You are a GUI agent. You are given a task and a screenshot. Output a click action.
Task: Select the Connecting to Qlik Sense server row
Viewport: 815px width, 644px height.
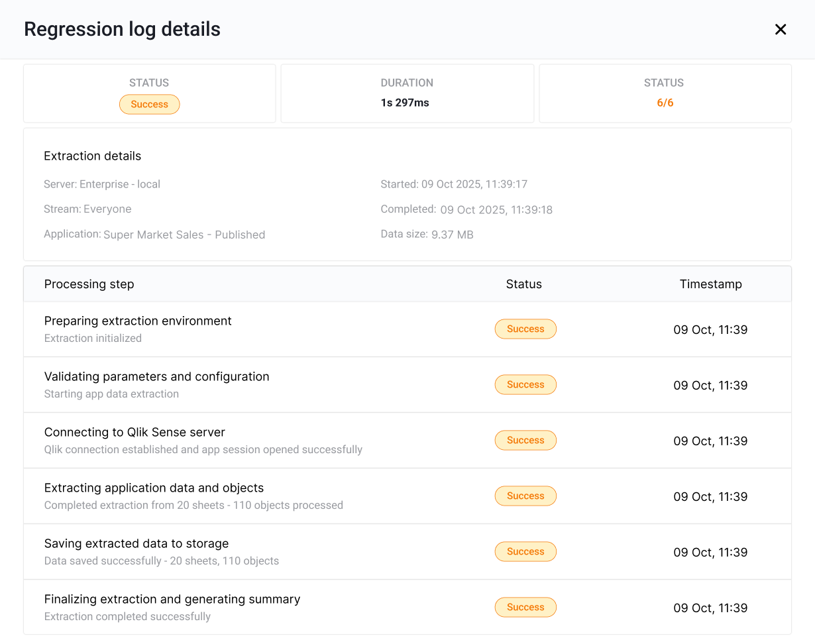tap(265, 440)
